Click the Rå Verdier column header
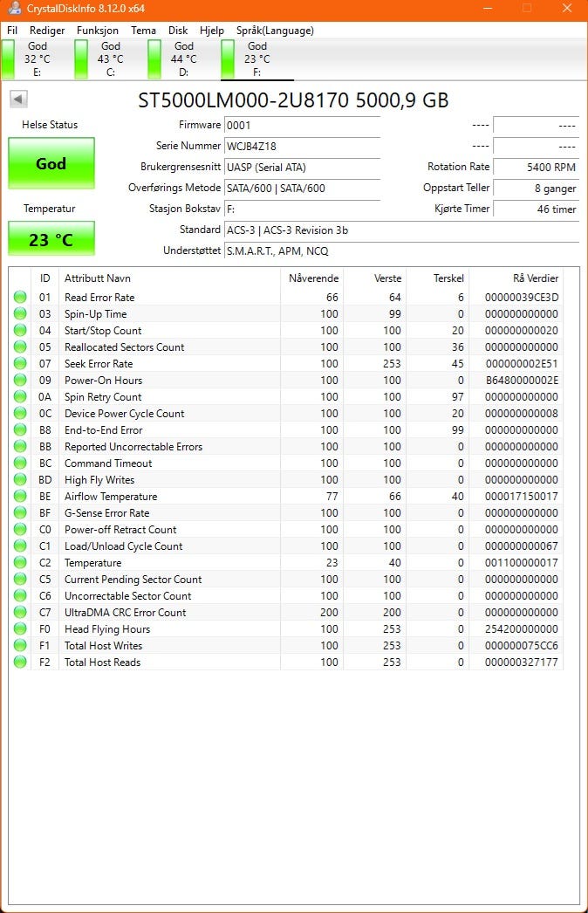This screenshot has width=588, height=913. coord(516,278)
